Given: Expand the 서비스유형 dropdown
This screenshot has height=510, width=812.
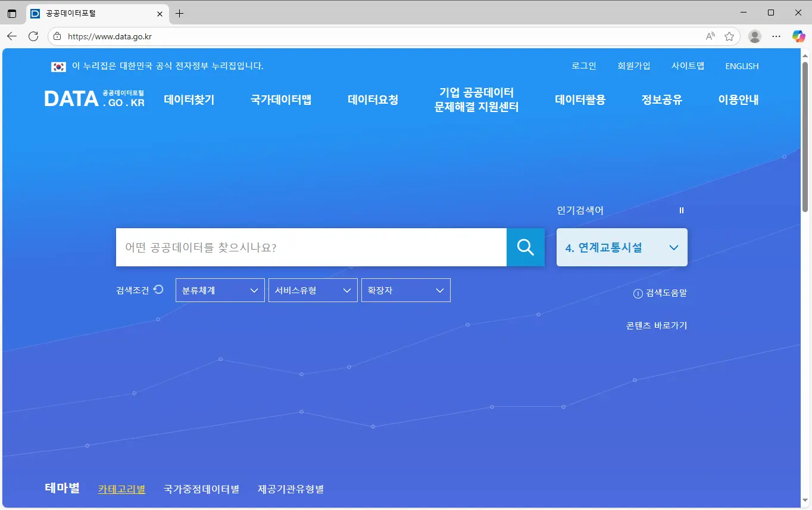Looking at the screenshot, I should point(313,290).
